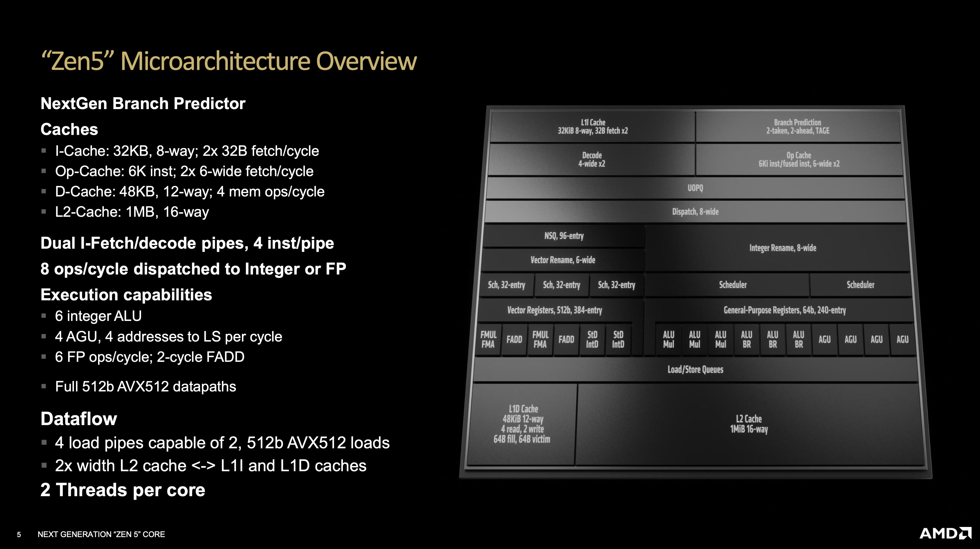
Task: Select the UOPQ bar
Action: 695,188
